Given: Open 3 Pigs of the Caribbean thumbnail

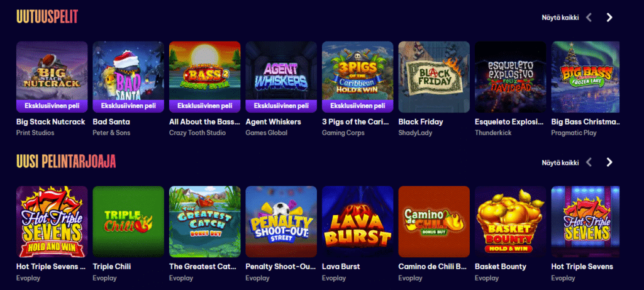Looking at the screenshot, I should (x=357, y=77).
